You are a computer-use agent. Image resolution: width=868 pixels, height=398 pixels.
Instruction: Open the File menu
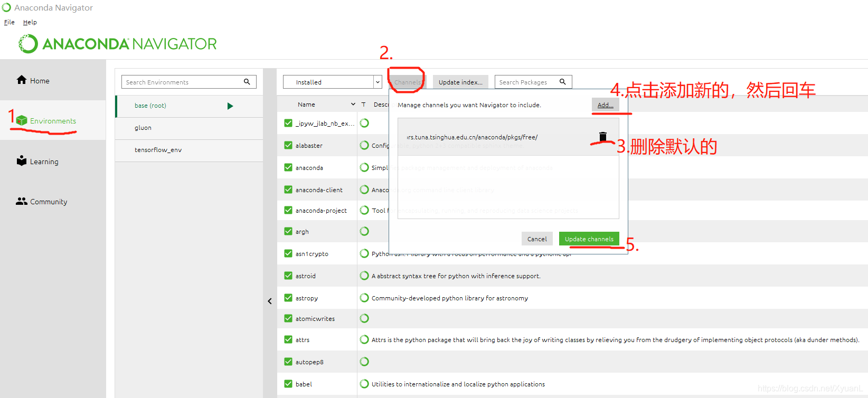click(x=10, y=22)
